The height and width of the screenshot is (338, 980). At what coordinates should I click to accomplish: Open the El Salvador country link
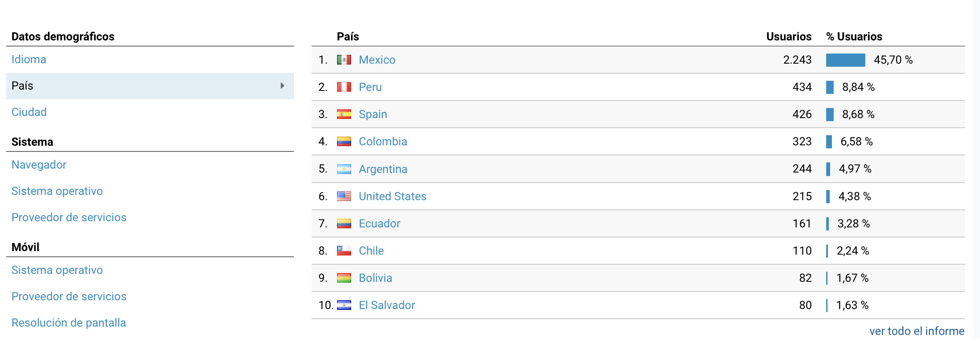pos(387,305)
